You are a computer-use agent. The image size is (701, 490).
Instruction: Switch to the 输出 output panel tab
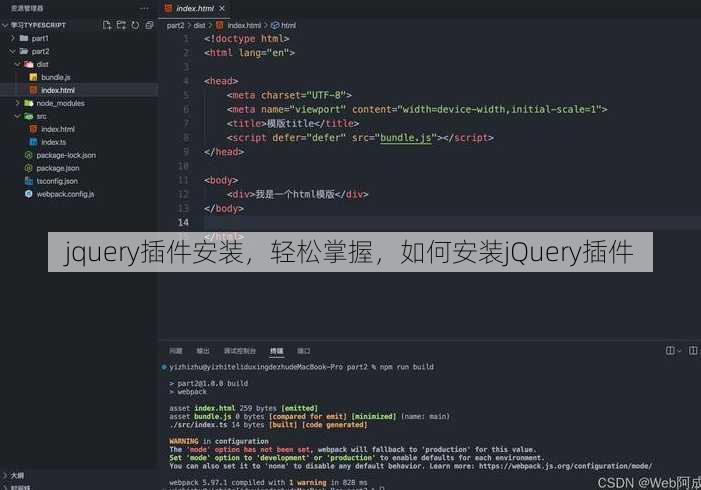[x=203, y=351]
